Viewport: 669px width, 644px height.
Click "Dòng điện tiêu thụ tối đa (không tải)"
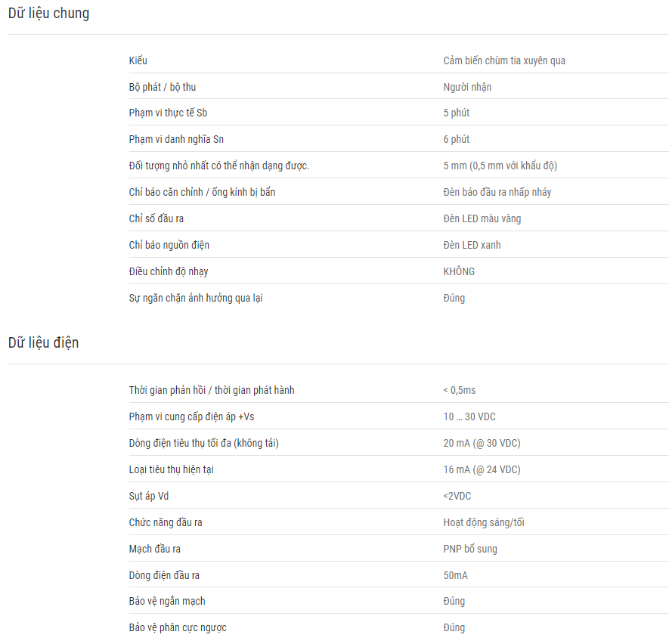tap(204, 443)
